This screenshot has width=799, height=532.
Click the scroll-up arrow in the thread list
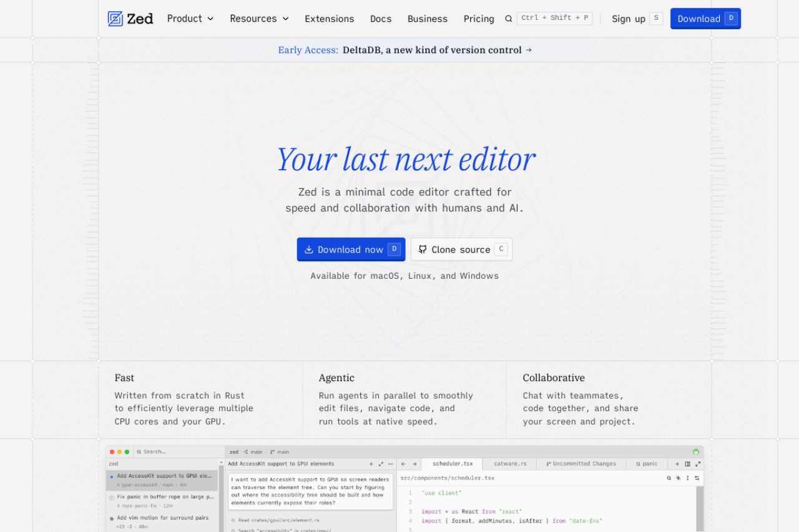click(x=221, y=463)
